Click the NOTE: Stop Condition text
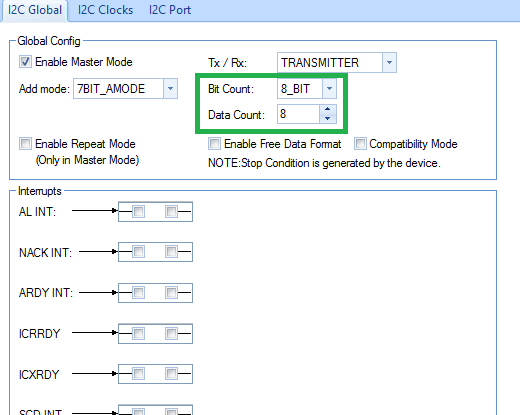Viewport: 520px width, 415px height. tap(324, 163)
